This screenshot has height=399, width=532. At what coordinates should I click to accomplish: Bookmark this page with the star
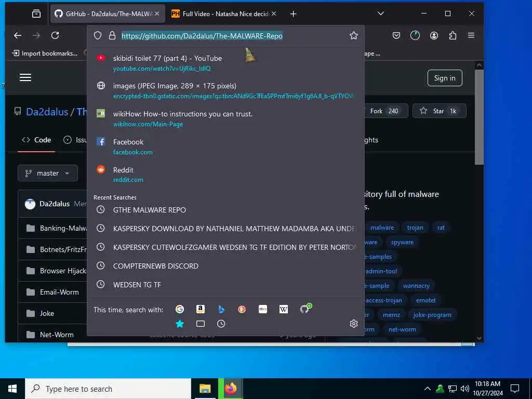353,36
